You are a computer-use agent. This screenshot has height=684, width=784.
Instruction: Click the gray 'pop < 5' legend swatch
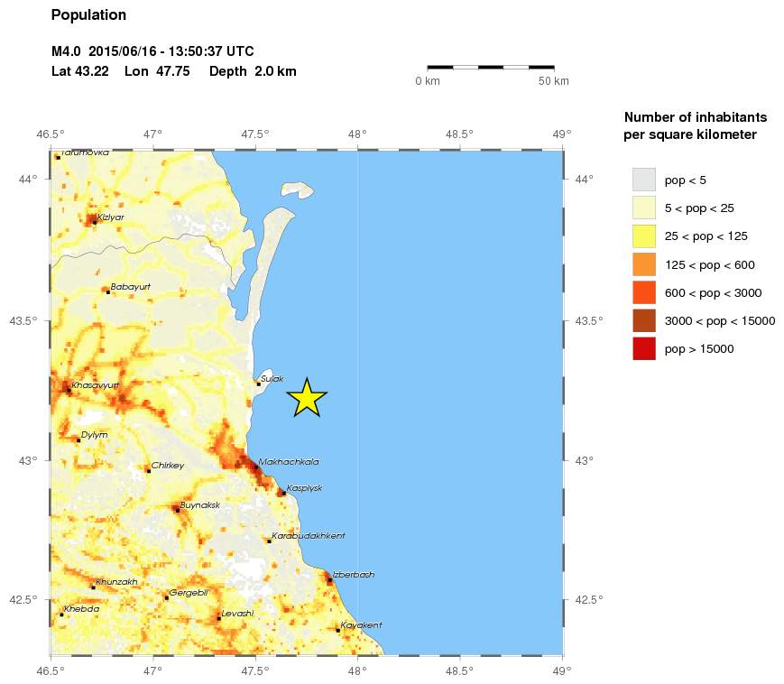[643, 180]
